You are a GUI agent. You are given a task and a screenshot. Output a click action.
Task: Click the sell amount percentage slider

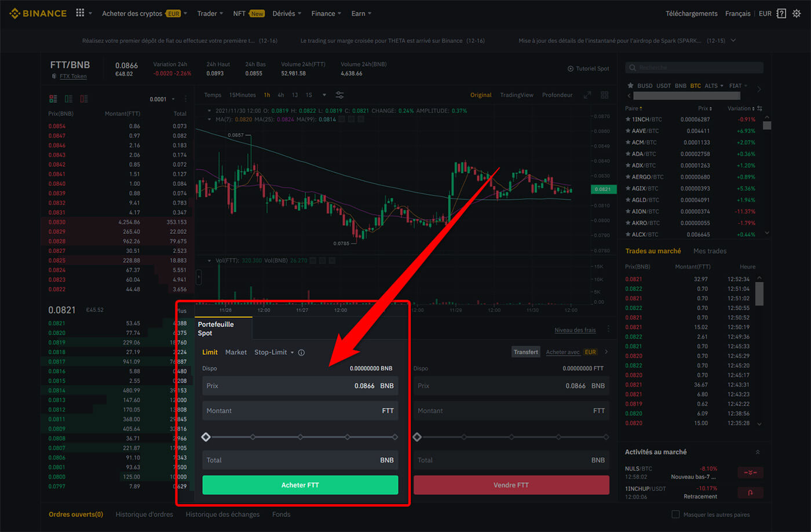click(511, 437)
